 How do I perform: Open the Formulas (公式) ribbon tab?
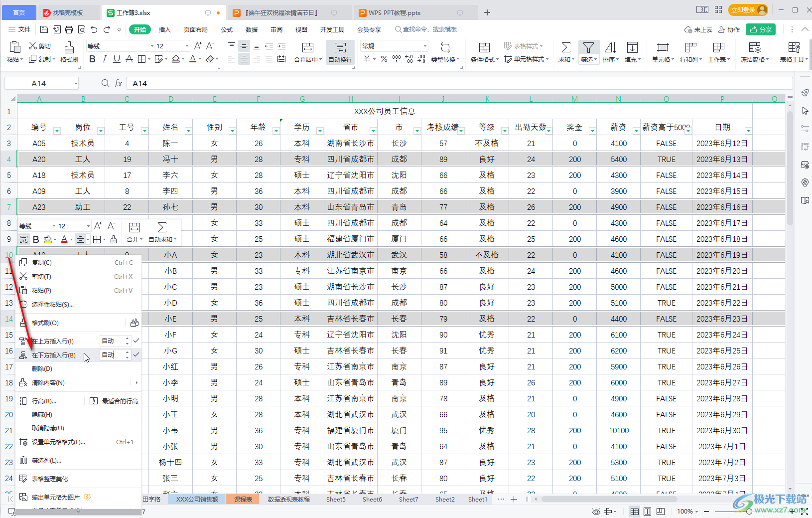(227, 29)
